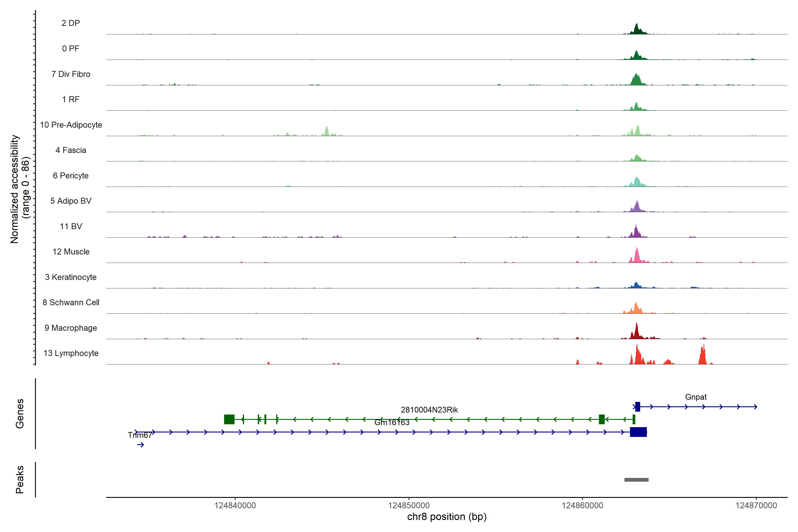The height and width of the screenshot is (532, 798).
Task: Click the 124870000 x-axis tick label
Action: coord(756,505)
